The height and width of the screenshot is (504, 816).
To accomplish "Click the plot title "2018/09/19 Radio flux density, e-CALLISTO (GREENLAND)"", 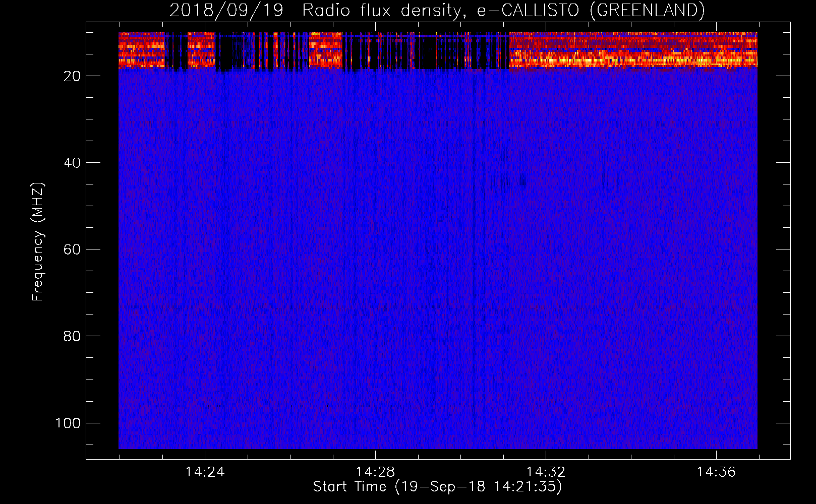I will pos(437,10).
